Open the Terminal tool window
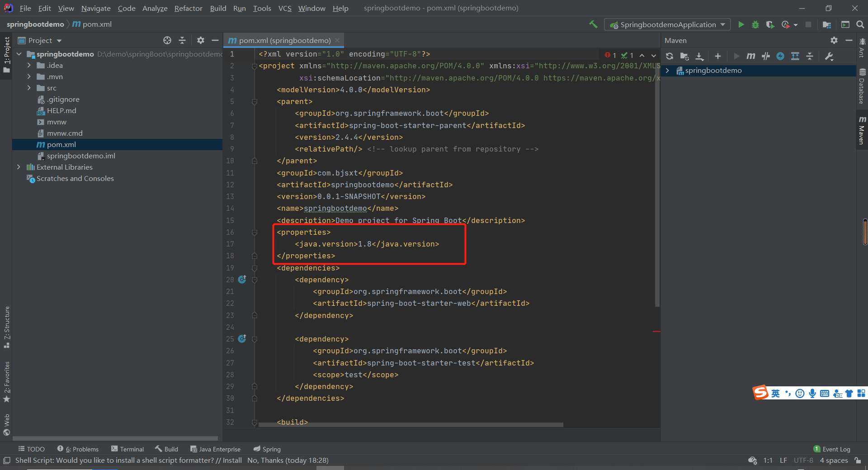This screenshot has height=470, width=868. [127, 449]
